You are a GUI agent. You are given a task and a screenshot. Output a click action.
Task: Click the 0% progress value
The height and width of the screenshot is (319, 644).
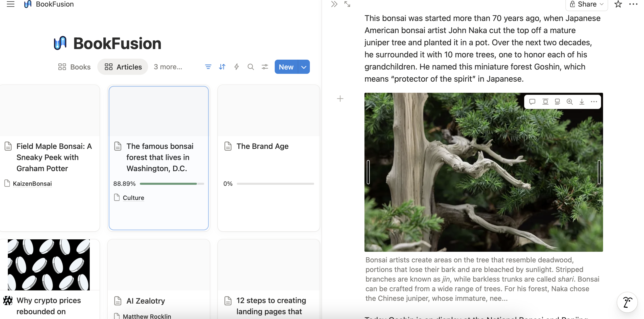228,184
